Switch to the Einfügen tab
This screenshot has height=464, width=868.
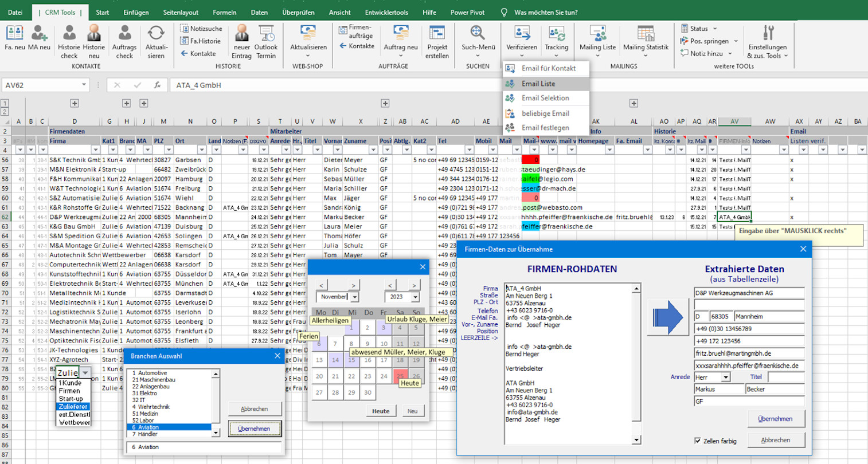click(136, 12)
